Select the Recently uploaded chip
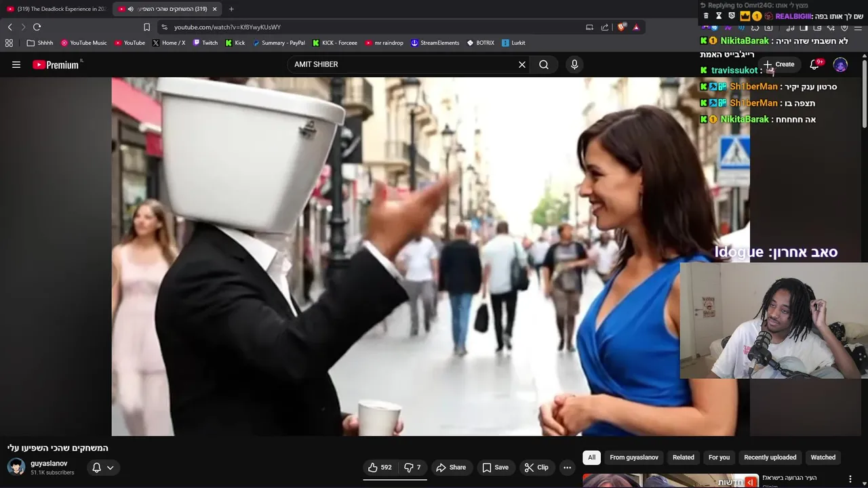Image resolution: width=868 pixels, height=488 pixels. coord(770,457)
